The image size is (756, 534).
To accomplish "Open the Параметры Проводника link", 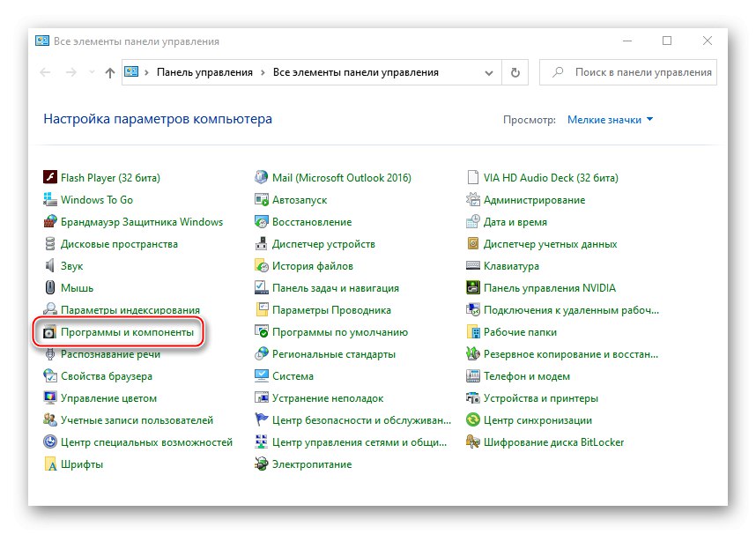I will tap(331, 310).
